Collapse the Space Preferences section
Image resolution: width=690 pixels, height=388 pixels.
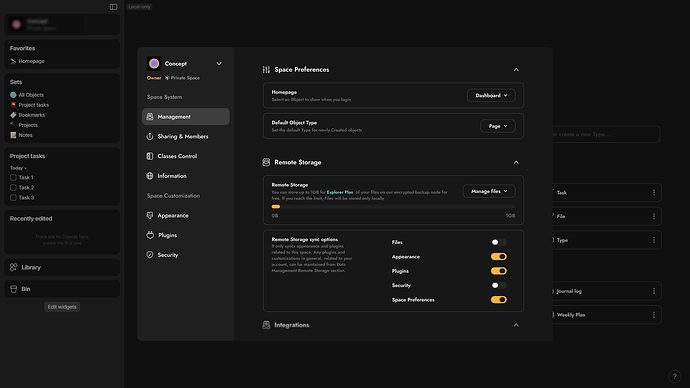pyautogui.click(x=516, y=70)
